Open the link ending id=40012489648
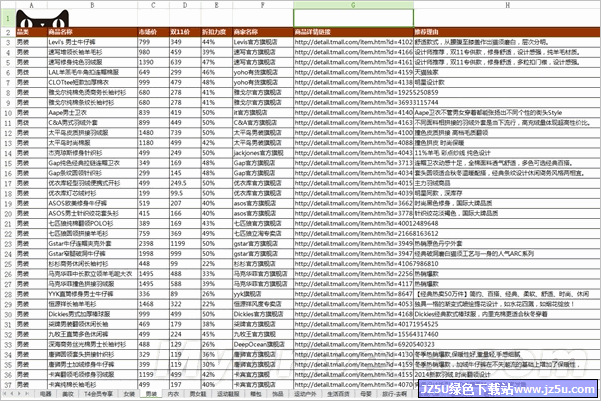 pyautogui.click(x=366, y=224)
